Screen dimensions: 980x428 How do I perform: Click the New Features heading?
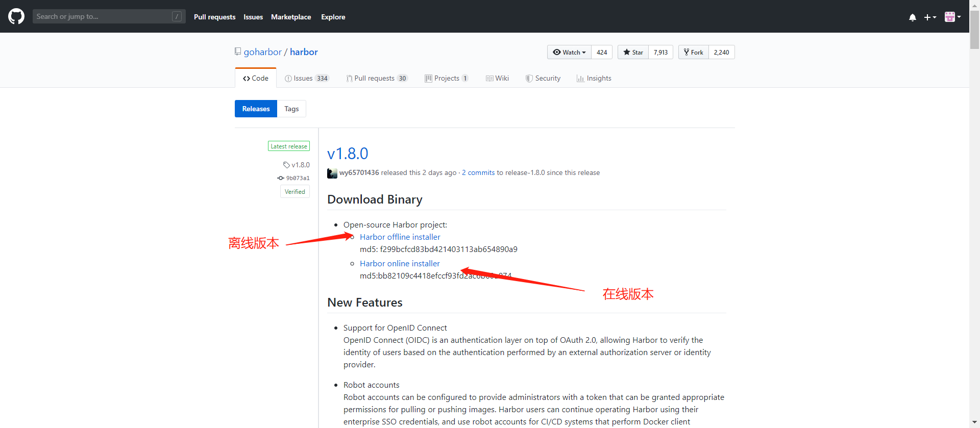365,303
